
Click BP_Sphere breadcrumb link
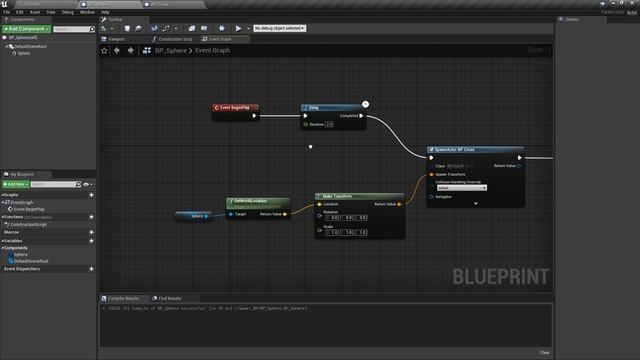point(171,51)
